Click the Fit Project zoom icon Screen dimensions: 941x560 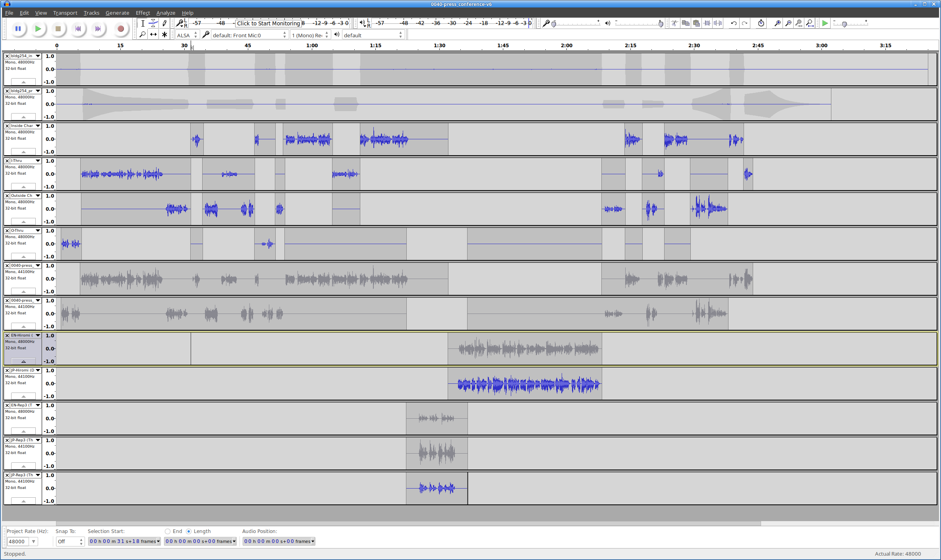coord(810,23)
